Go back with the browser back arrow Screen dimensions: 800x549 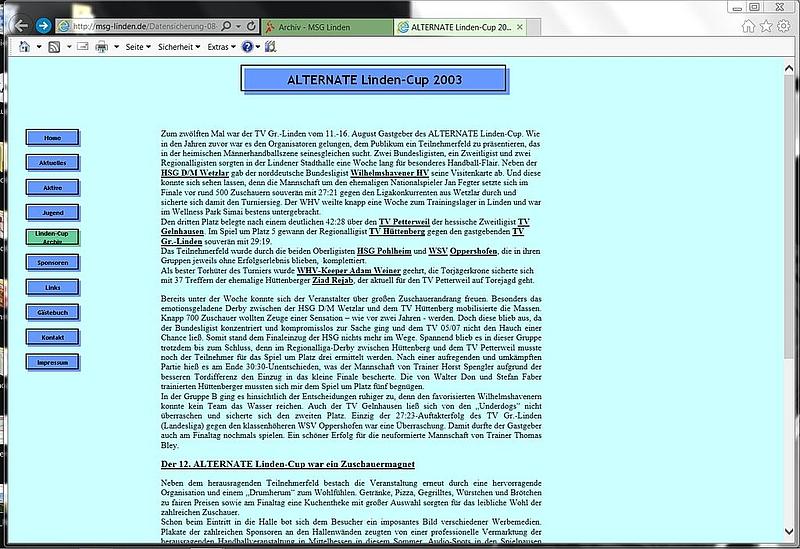click(21, 25)
